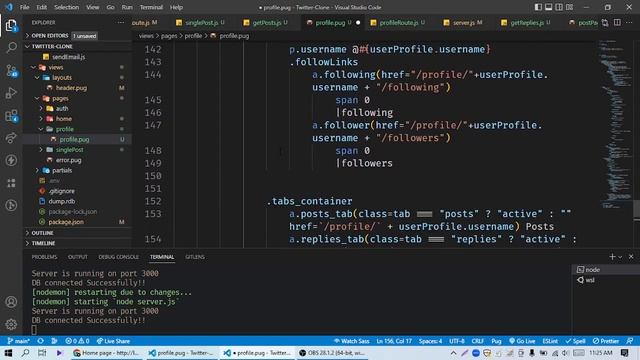Toggle Spell checker in status bar
The height and width of the screenshot is (360, 640).
point(576,341)
